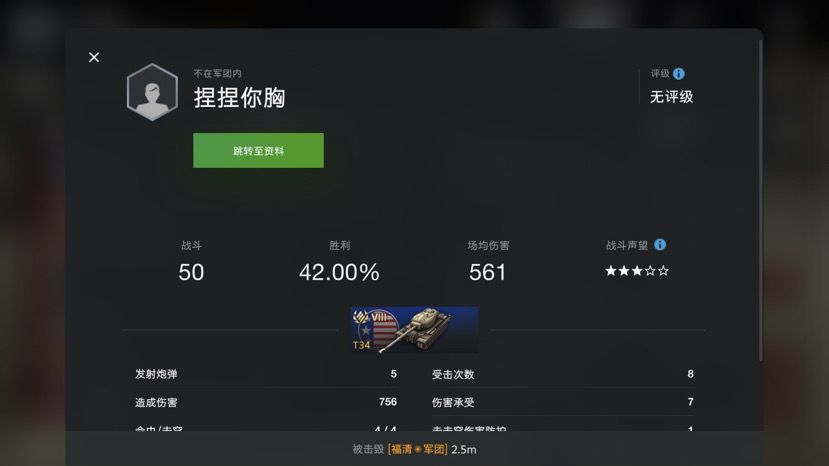Click the panel's vertical scrollbar
Image resolution: width=829 pixels, height=466 pixels.
click(x=761, y=201)
